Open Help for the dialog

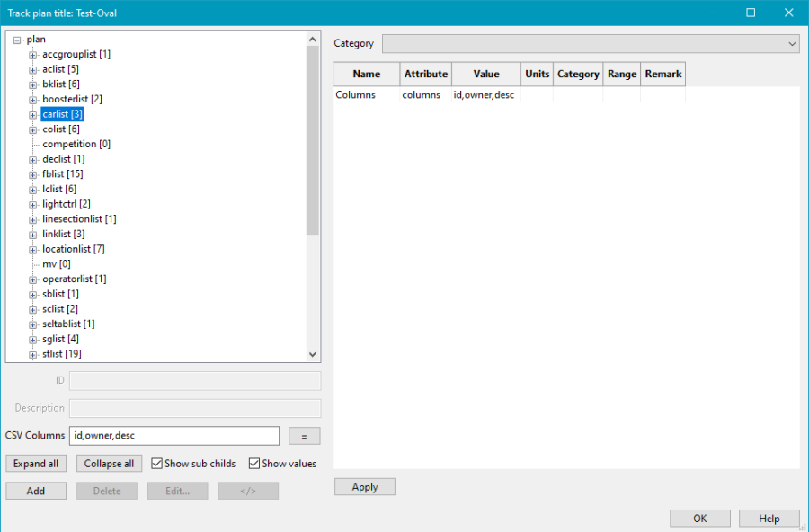pos(769,519)
